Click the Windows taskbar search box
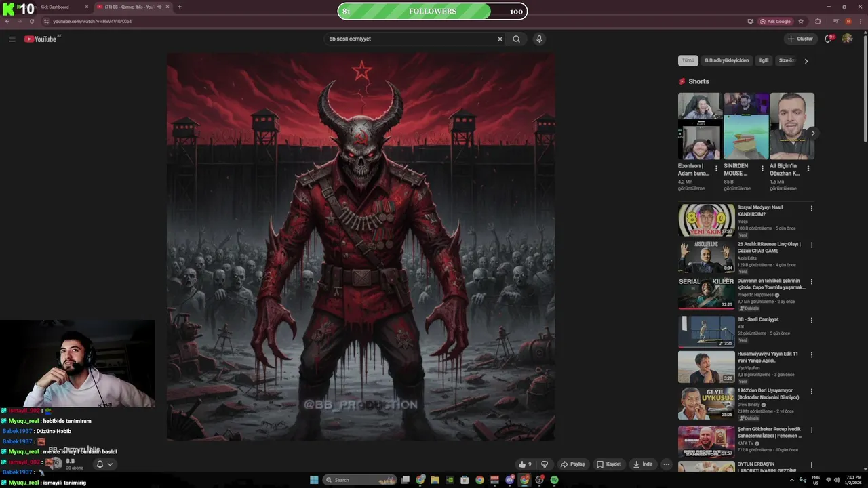This screenshot has height=488, width=868. tap(359, 480)
